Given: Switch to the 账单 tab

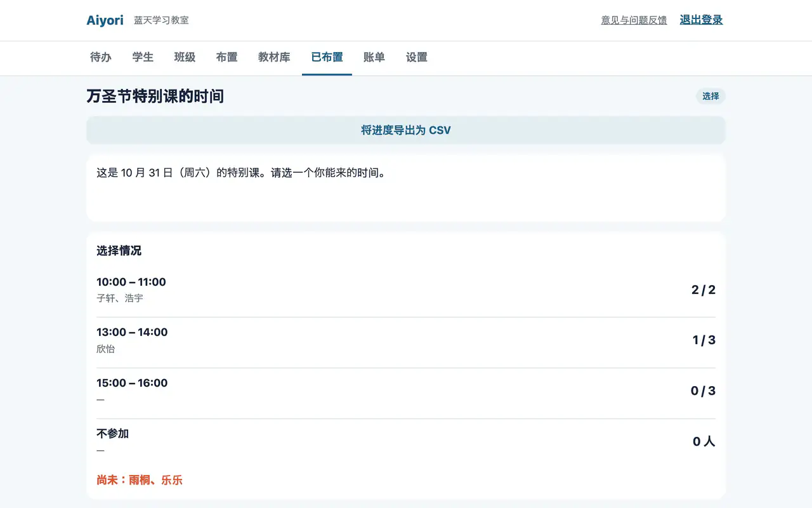Looking at the screenshot, I should click(374, 57).
